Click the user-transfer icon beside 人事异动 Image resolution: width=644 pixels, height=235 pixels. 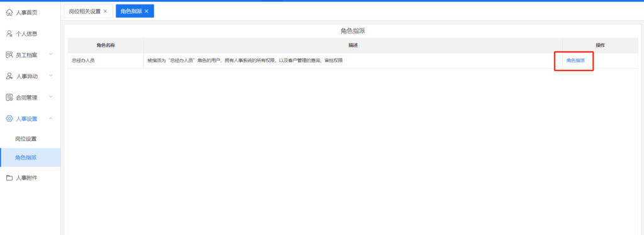[9, 76]
